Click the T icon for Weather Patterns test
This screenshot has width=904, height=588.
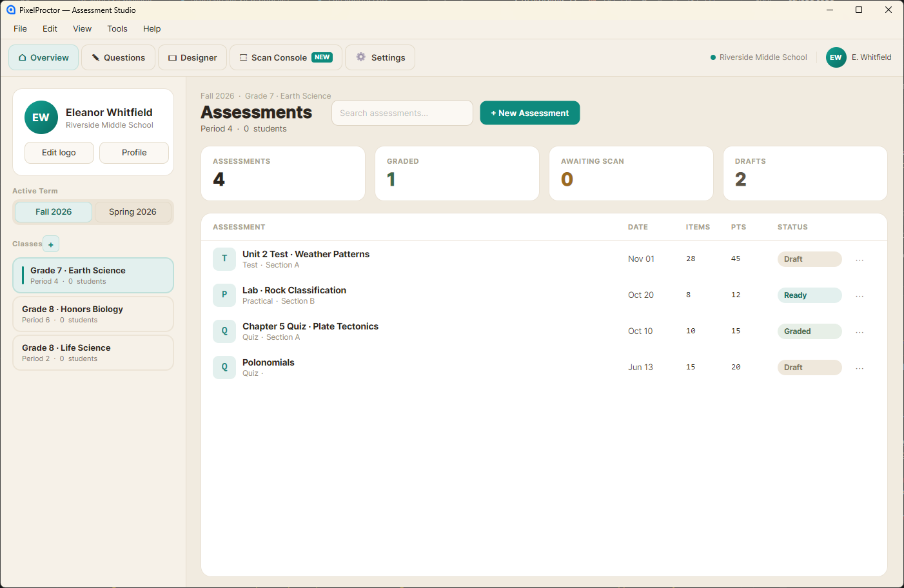point(224,259)
